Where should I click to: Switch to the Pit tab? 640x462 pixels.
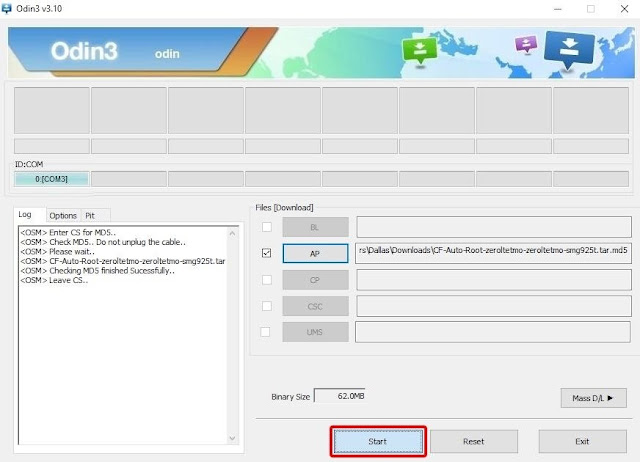90,215
